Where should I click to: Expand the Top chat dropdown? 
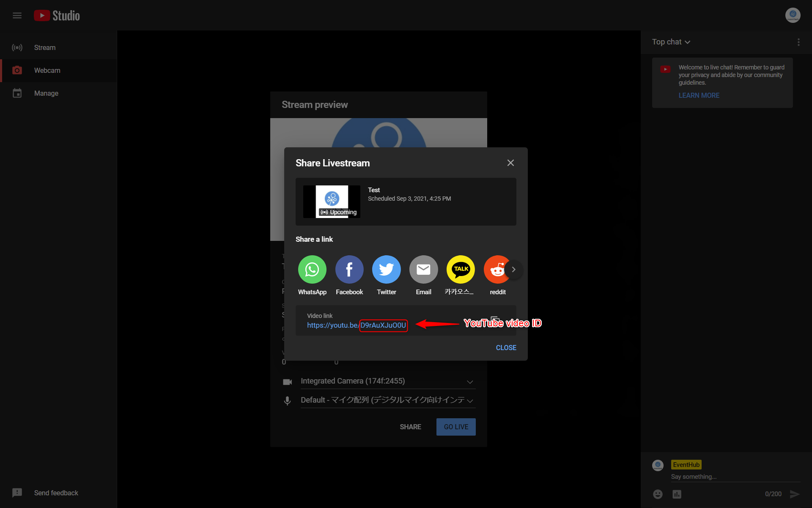click(x=671, y=42)
